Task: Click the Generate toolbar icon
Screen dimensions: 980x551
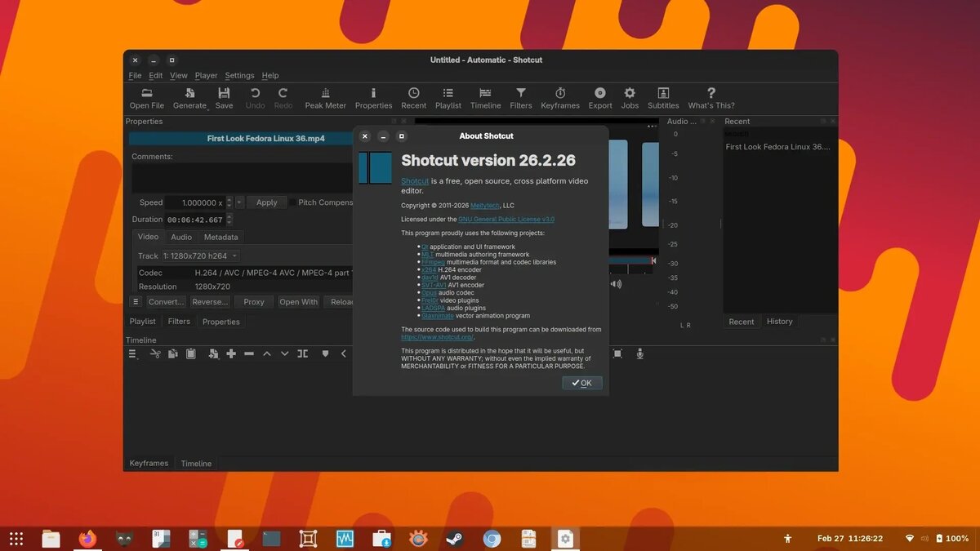Action: 190,93
